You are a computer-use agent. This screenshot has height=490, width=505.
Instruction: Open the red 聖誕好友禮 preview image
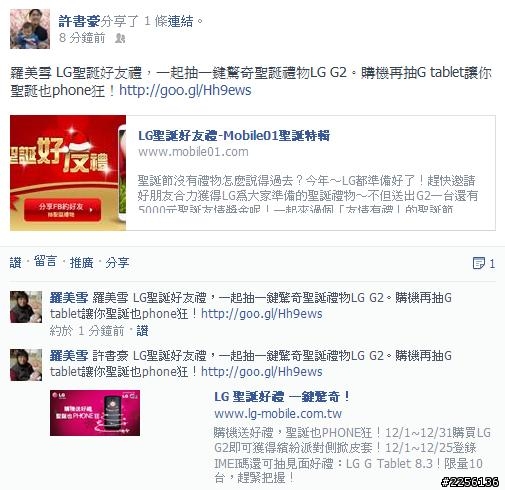point(68,173)
